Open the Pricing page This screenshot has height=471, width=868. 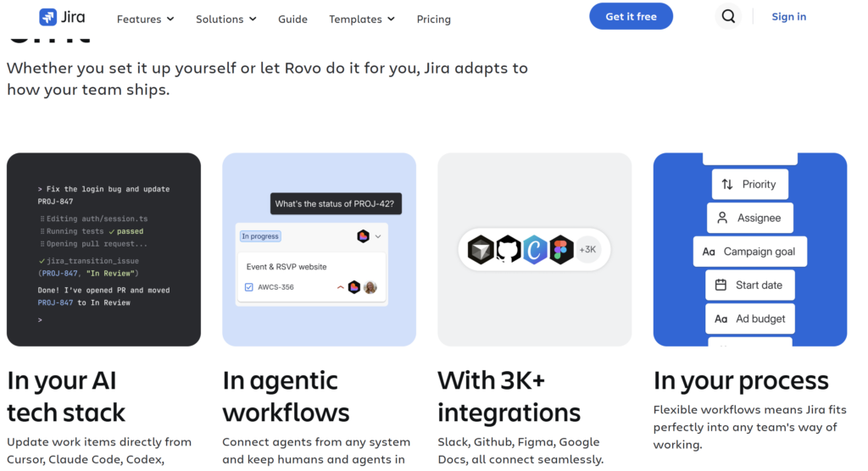[x=433, y=19]
